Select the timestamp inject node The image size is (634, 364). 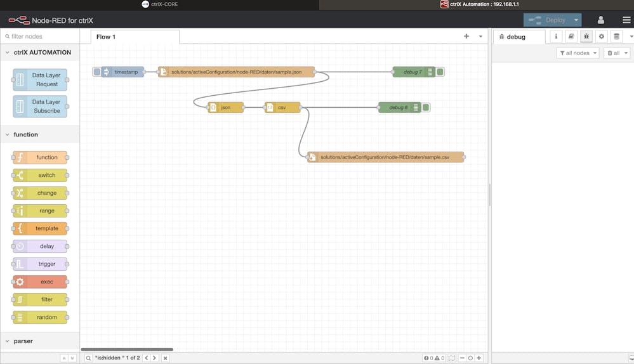(x=122, y=72)
